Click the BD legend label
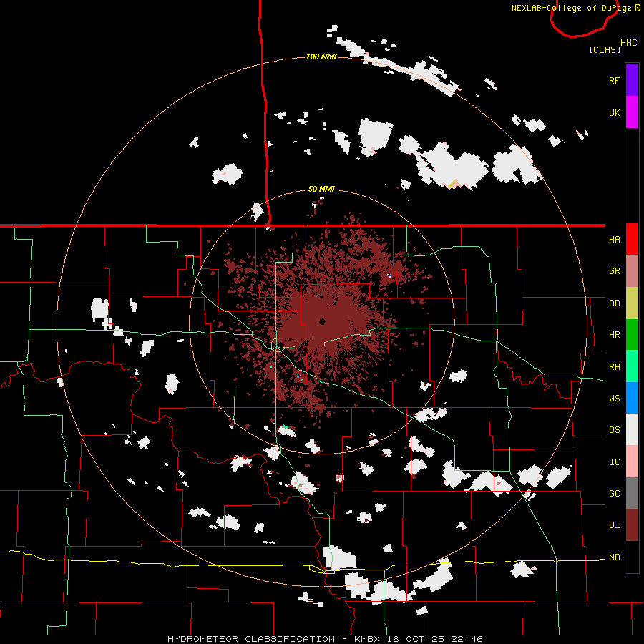 point(614,303)
